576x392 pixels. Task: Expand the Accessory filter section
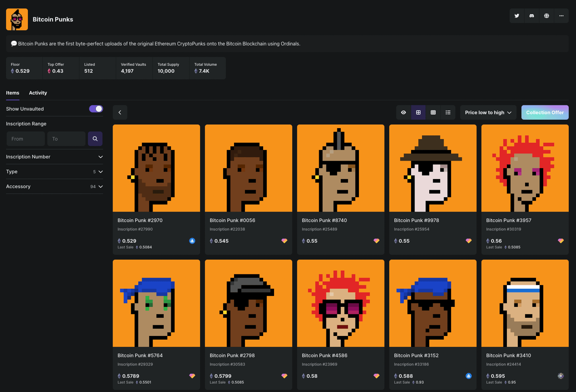coord(54,186)
